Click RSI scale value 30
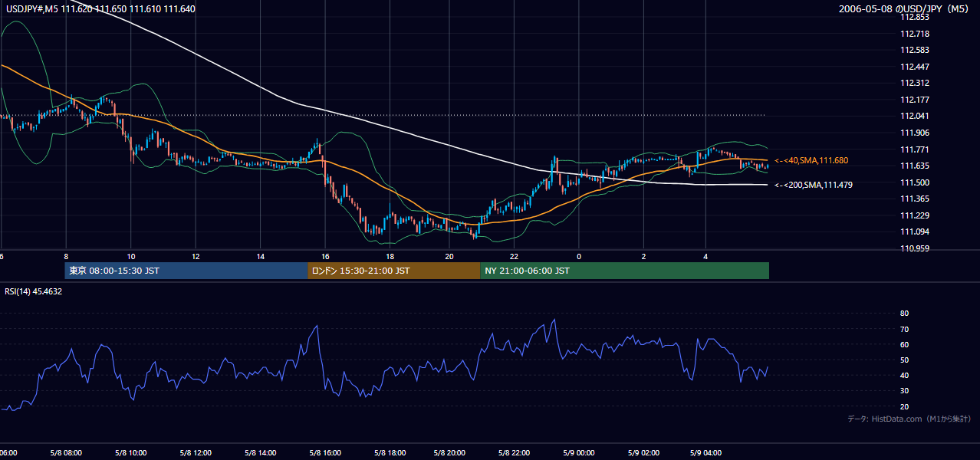 904,391
